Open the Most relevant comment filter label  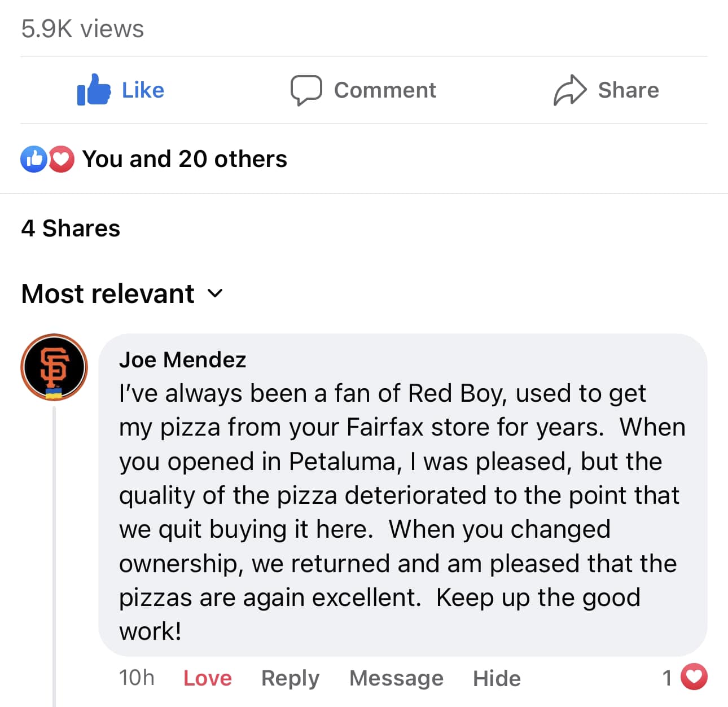pos(108,293)
